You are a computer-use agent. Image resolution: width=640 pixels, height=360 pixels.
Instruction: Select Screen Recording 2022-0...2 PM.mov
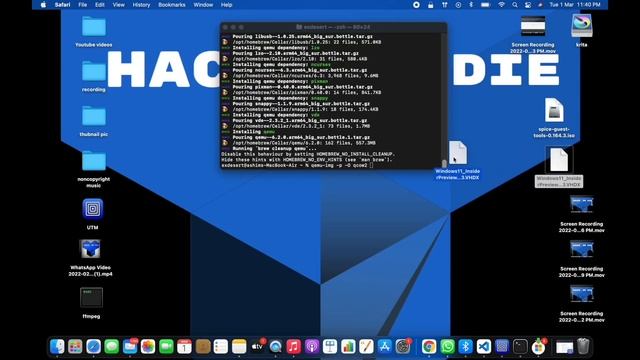coord(582,295)
